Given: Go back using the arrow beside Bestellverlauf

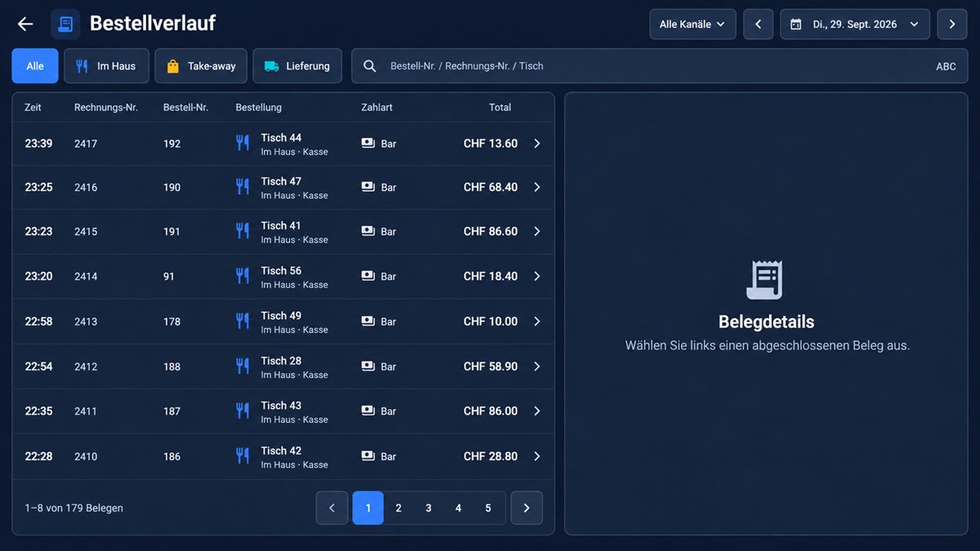Looking at the screenshot, I should point(25,24).
